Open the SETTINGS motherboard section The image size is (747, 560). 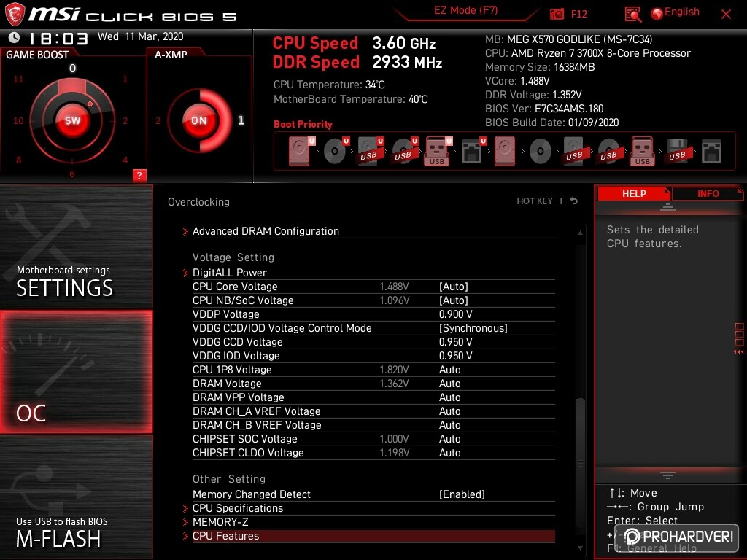(x=76, y=246)
